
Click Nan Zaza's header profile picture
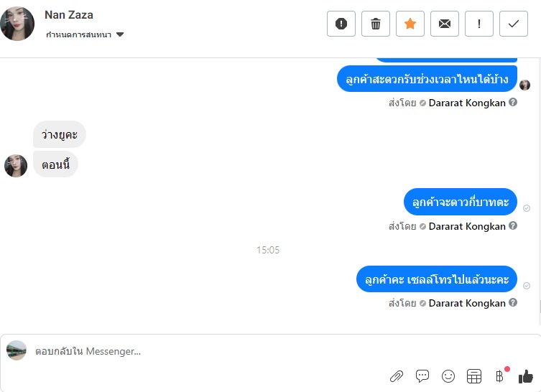click(17, 24)
